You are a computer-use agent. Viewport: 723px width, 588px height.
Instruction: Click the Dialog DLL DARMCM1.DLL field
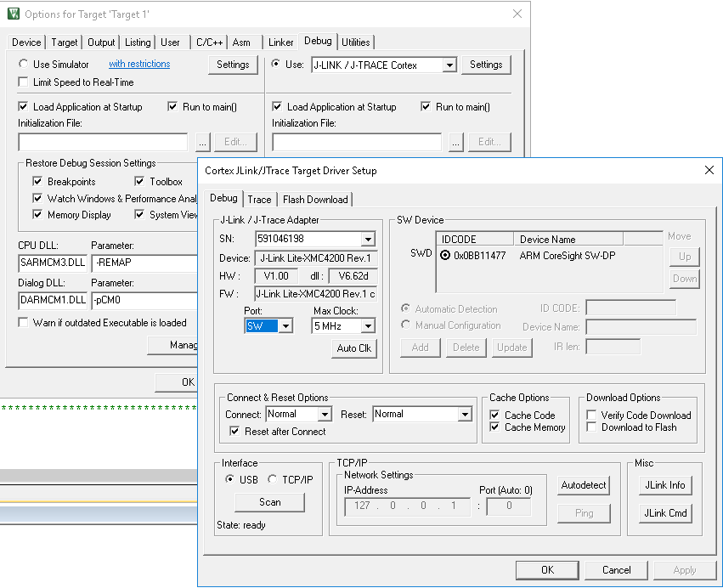pyautogui.click(x=53, y=300)
